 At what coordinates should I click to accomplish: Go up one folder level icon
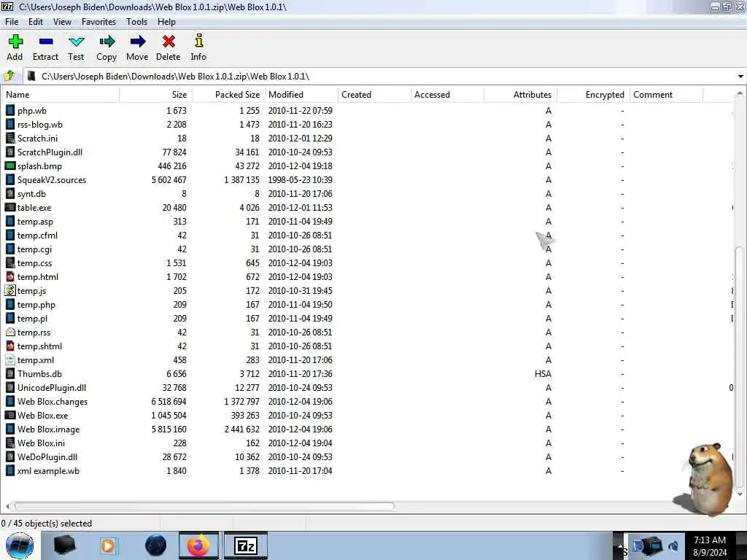point(9,76)
